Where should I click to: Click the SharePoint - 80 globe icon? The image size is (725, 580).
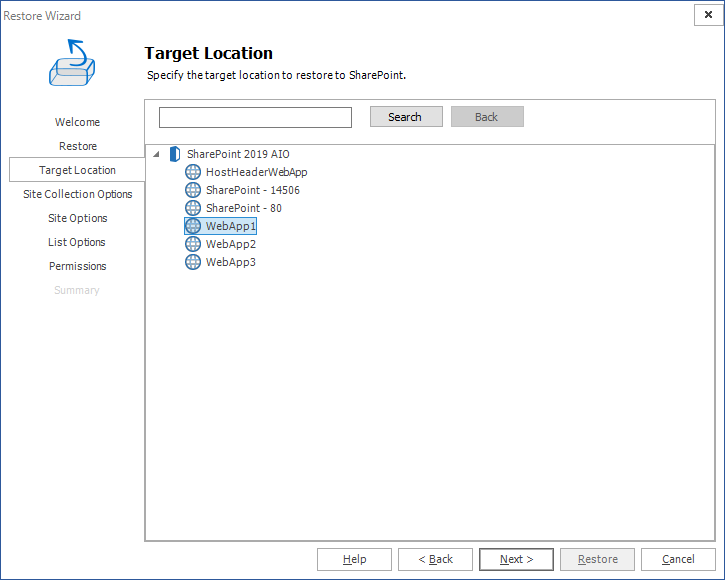click(x=193, y=208)
